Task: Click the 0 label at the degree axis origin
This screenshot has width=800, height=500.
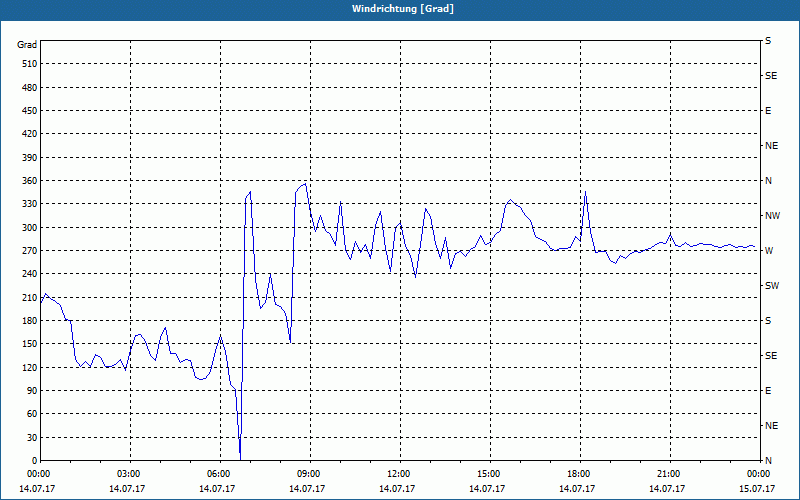Action: pos(34,461)
